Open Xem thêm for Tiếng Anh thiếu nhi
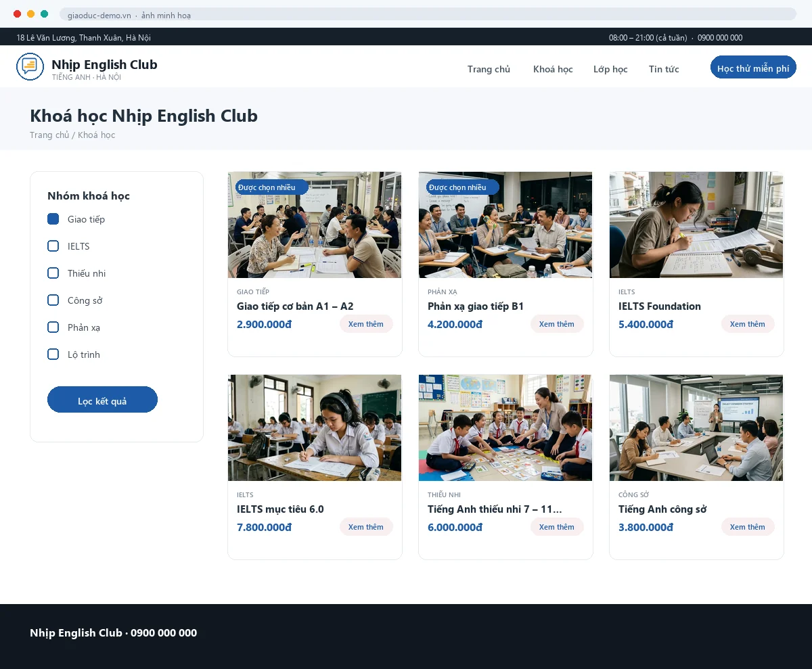The height and width of the screenshot is (669, 812). 557,527
